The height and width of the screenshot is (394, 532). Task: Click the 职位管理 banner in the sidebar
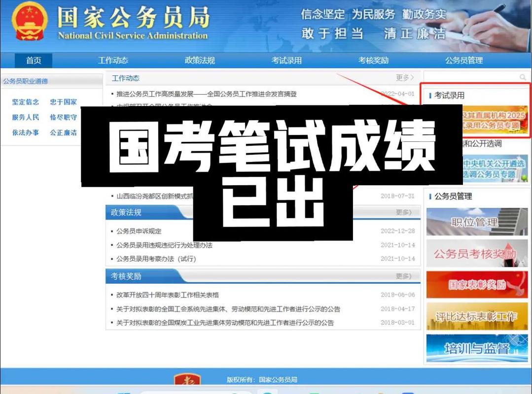[x=476, y=222]
